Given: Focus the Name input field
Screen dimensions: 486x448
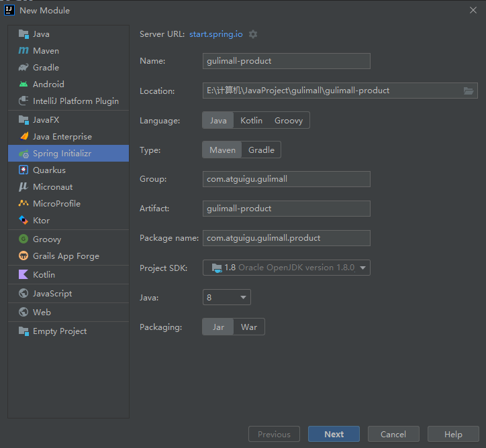Looking at the screenshot, I should click(x=287, y=61).
